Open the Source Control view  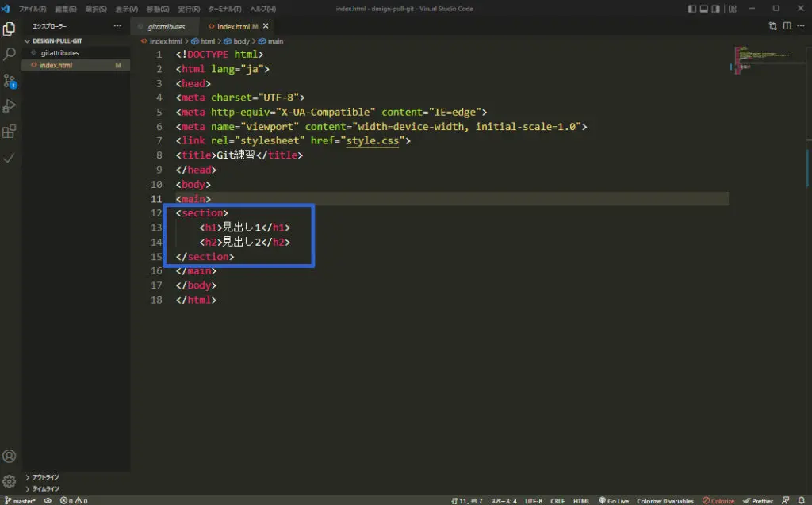coord(10,81)
